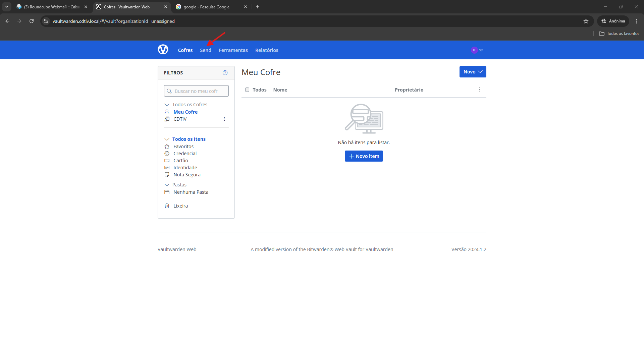Bookmark this page with star icon

click(x=586, y=21)
